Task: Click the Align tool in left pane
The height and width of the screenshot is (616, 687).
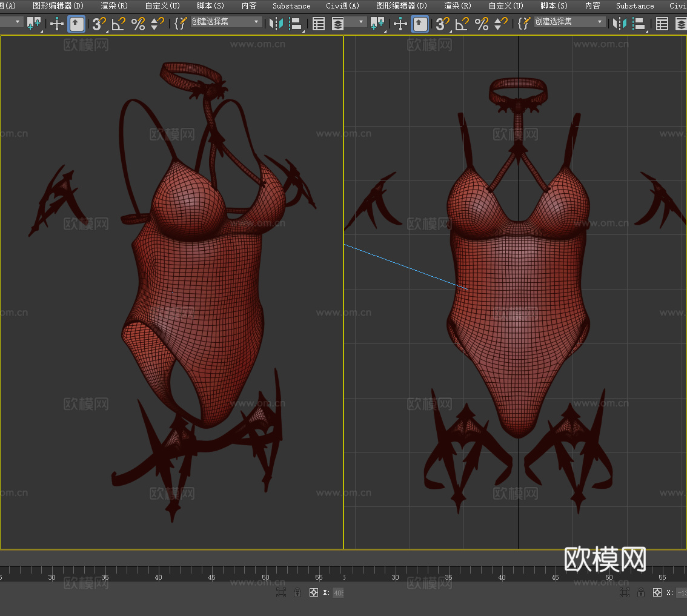Action: (x=296, y=24)
